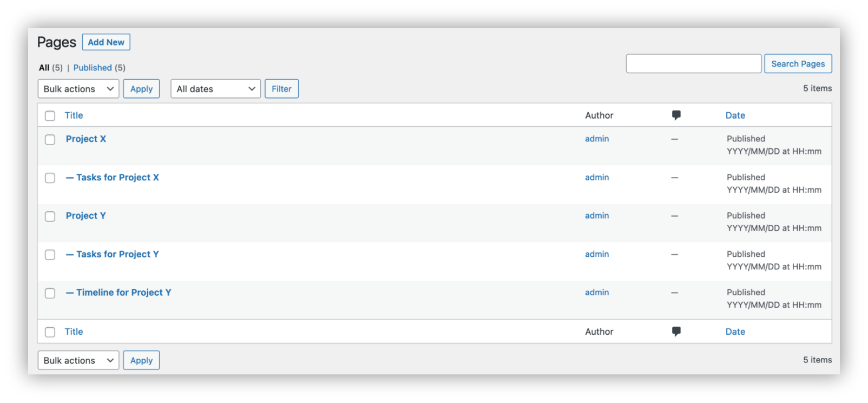The width and height of the screenshot is (868, 403).
Task: Sort by Date using the bottom footer
Action: point(735,331)
